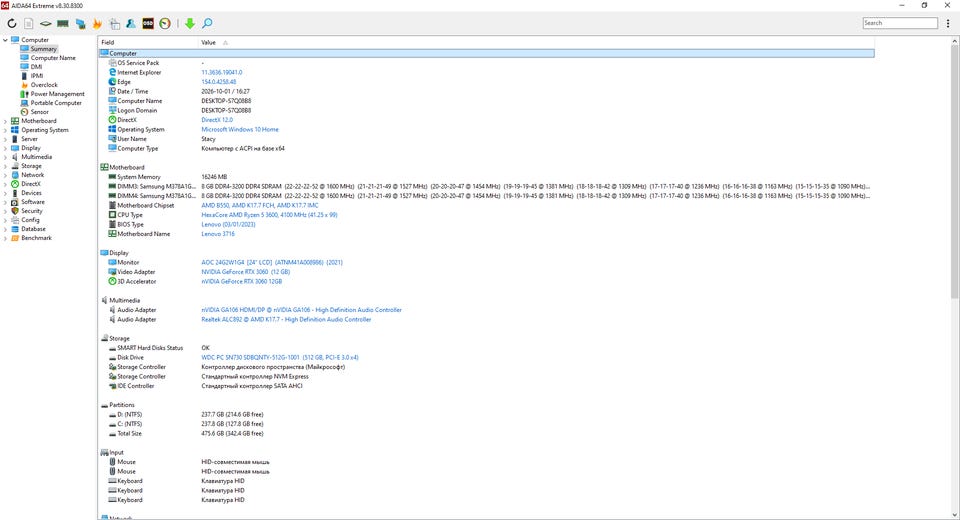Click the pale window toolbar icon after flame

pos(114,23)
